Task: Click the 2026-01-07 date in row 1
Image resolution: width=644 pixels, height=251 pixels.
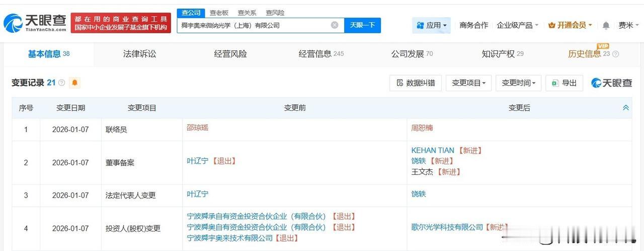Action: click(70, 130)
